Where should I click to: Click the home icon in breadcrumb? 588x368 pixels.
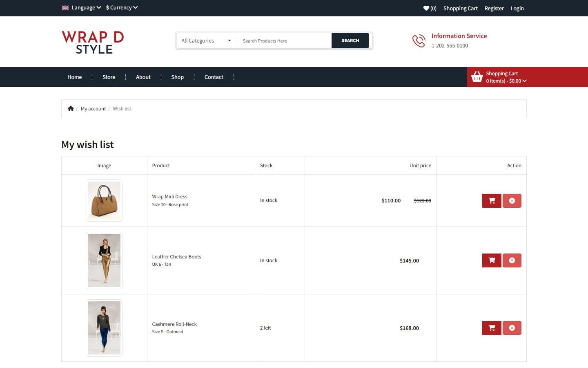click(x=71, y=108)
